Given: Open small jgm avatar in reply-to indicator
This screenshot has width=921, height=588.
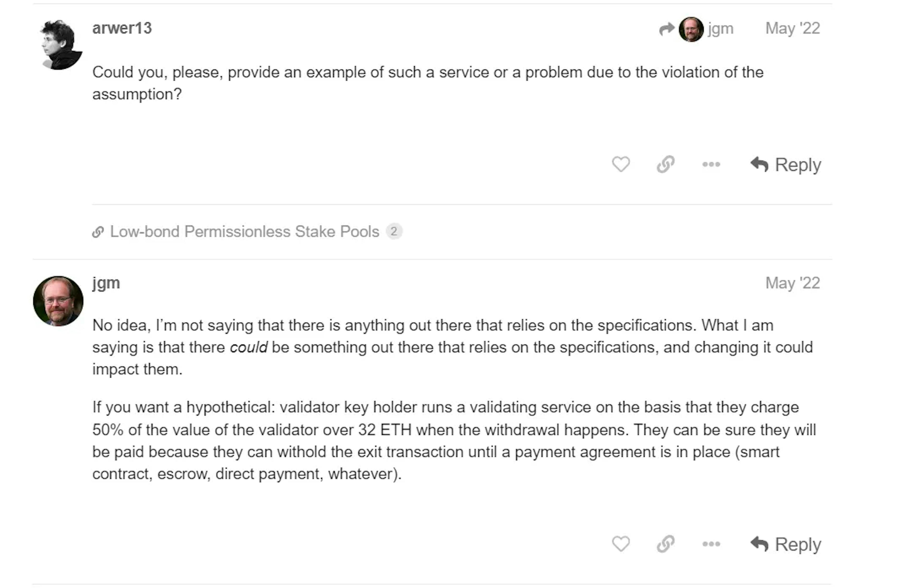Looking at the screenshot, I should (x=691, y=29).
